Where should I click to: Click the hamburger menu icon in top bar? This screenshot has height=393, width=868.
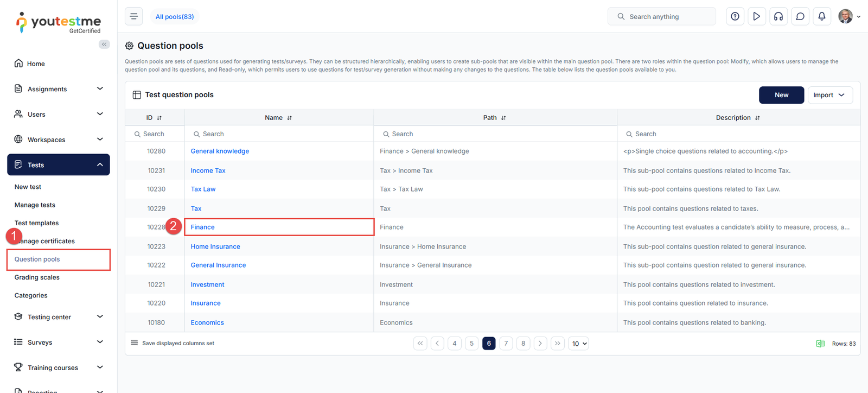click(133, 16)
